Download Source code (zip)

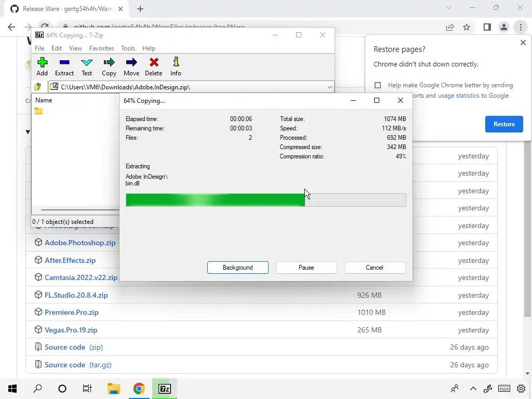click(74, 347)
